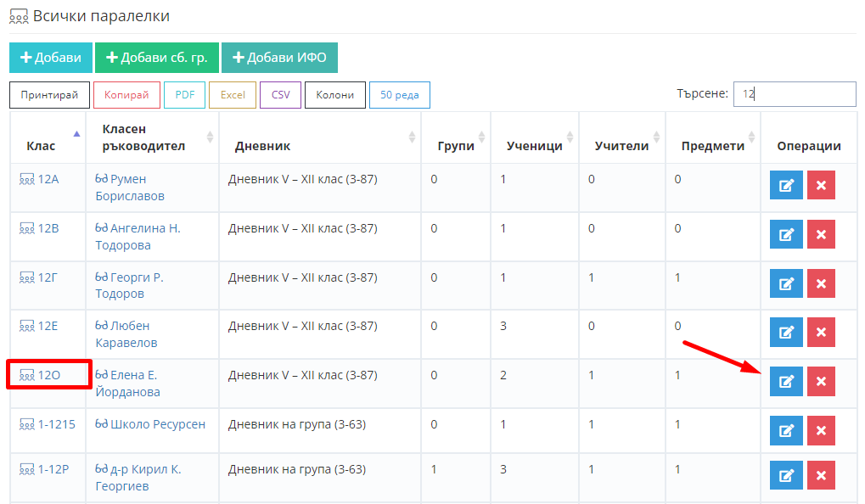Click edit icon for class 12Е row
This screenshot has width=865, height=504.
pos(786,333)
